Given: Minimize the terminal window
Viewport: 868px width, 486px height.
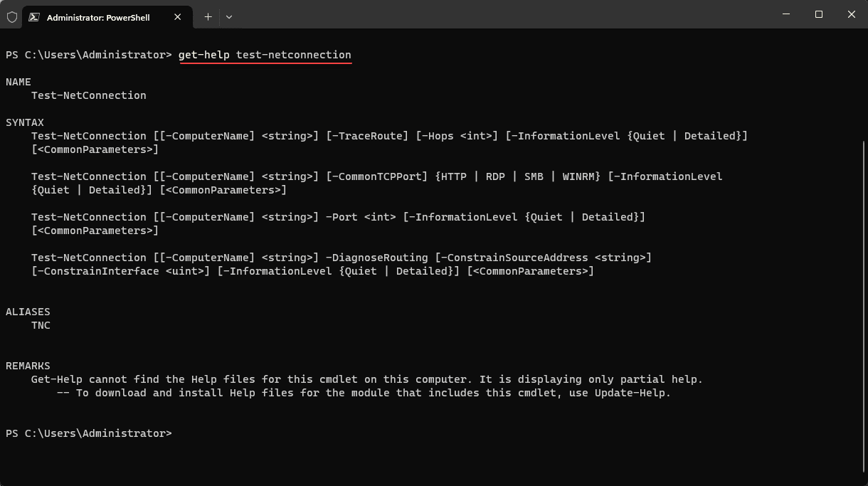Looking at the screenshot, I should click(x=786, y=14).
